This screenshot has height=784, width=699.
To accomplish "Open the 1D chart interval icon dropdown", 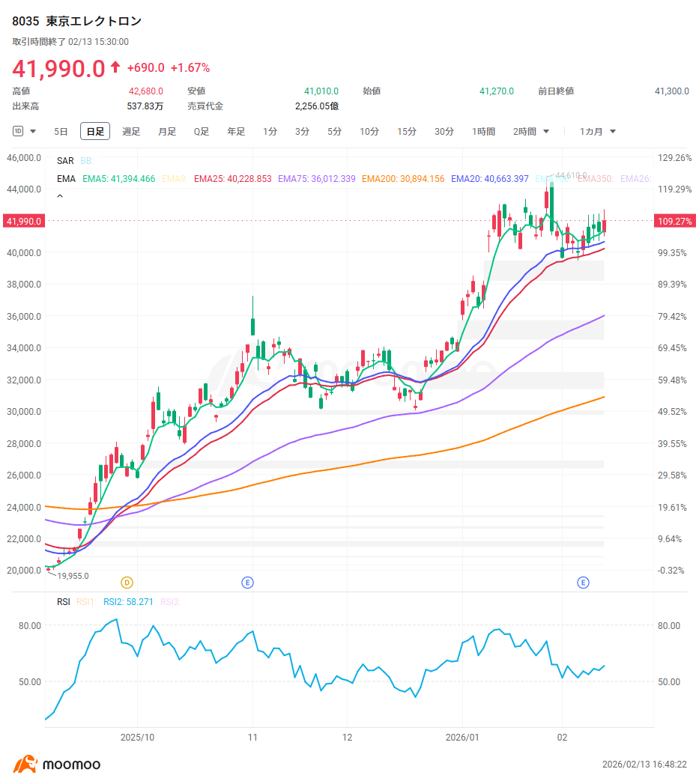I will click(24, 132).
